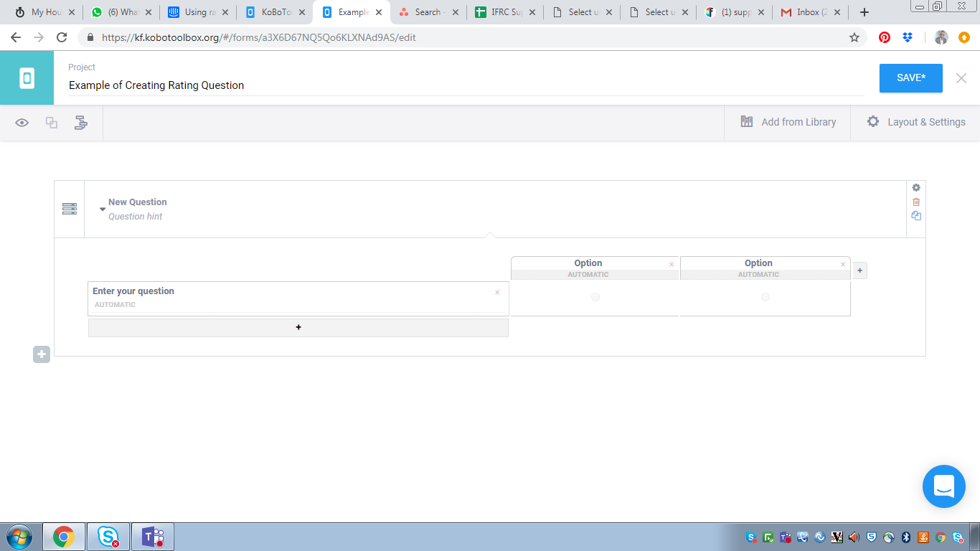Click the SAVE button
This screenshot has width=980, height=551.
[910, 77]
